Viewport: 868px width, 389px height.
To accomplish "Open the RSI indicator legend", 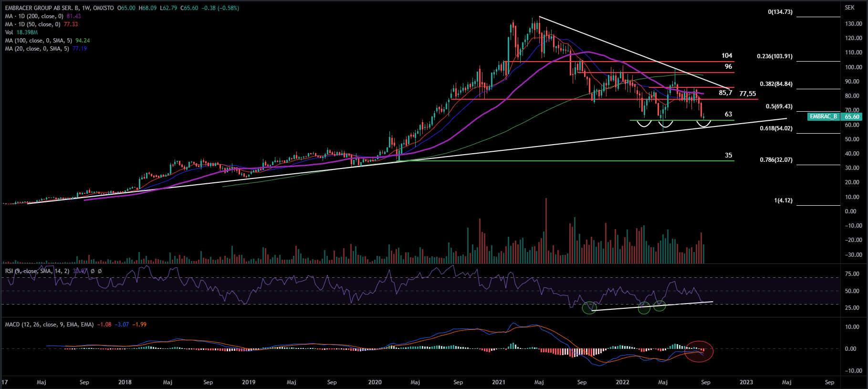I will click(x=37, y=271).
